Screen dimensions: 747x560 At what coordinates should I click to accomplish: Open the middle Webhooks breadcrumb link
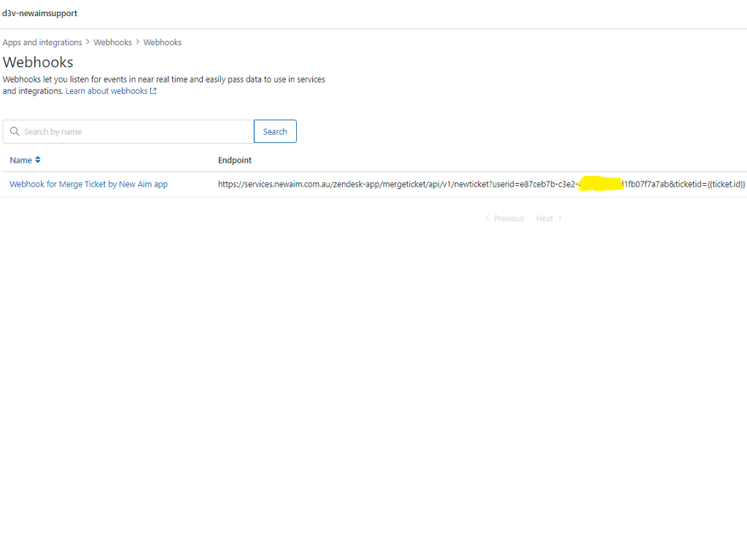pyautogui.click(x=112, y=42)
